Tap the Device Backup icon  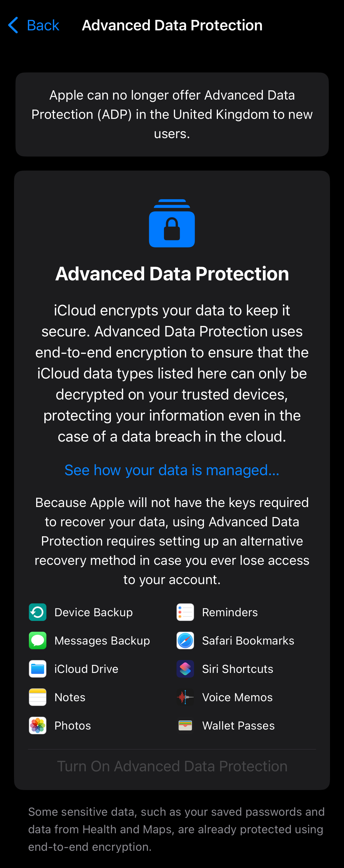point(38,612)
